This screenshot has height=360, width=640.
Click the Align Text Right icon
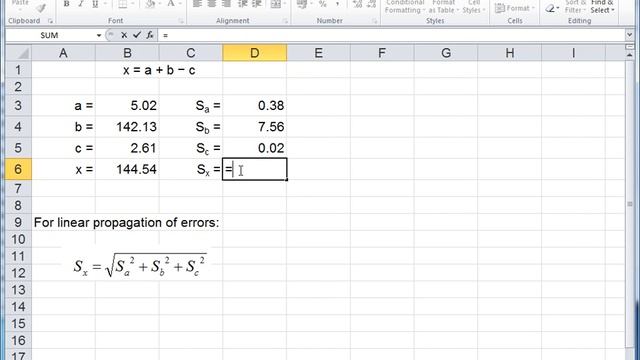click(x=226, y=4)
